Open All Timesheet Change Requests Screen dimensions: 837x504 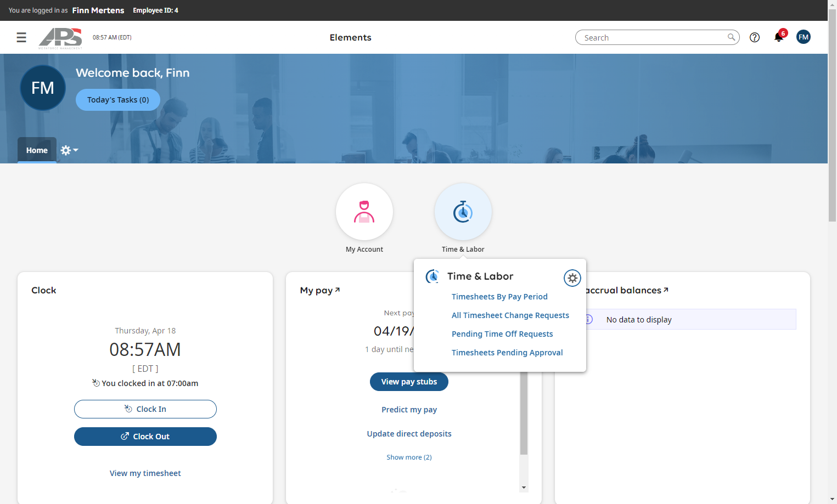[510, 315]
